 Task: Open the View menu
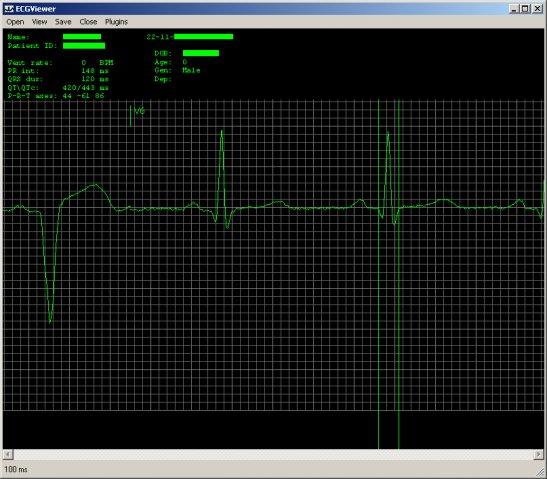39,22
